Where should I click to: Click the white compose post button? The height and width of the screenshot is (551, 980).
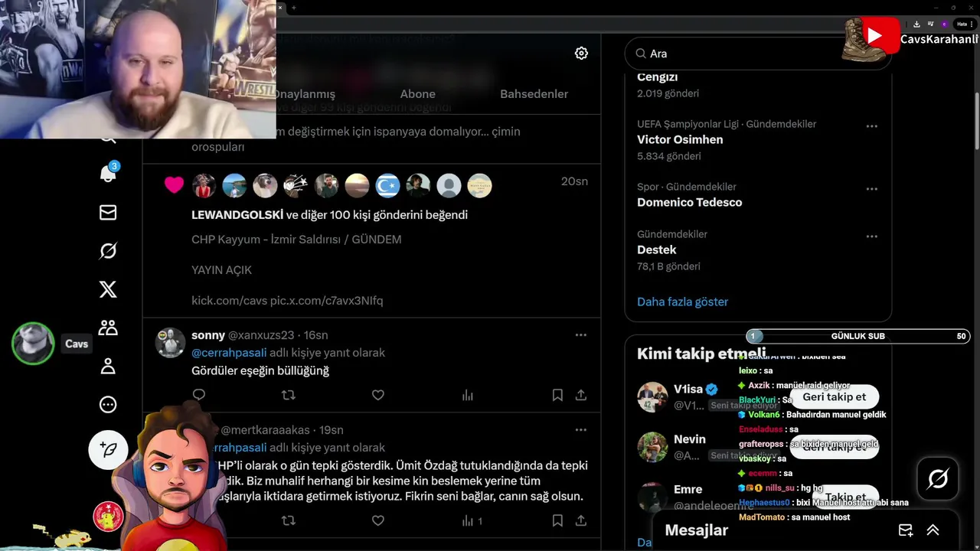point(108,450)
